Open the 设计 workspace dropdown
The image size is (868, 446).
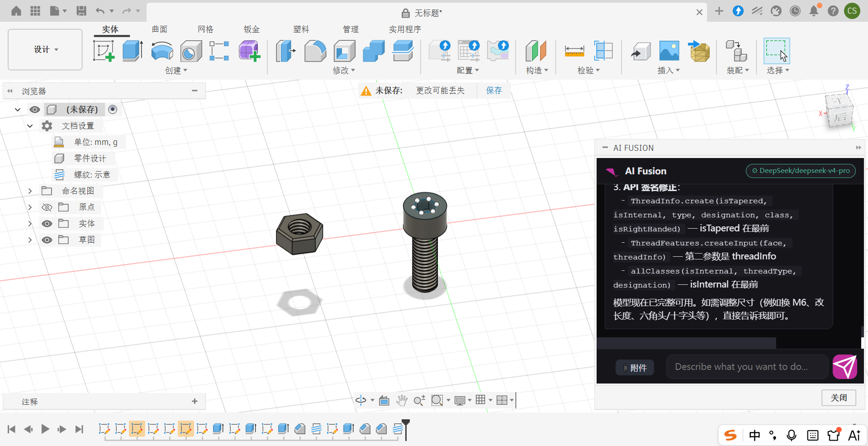[x=45, y=49]
